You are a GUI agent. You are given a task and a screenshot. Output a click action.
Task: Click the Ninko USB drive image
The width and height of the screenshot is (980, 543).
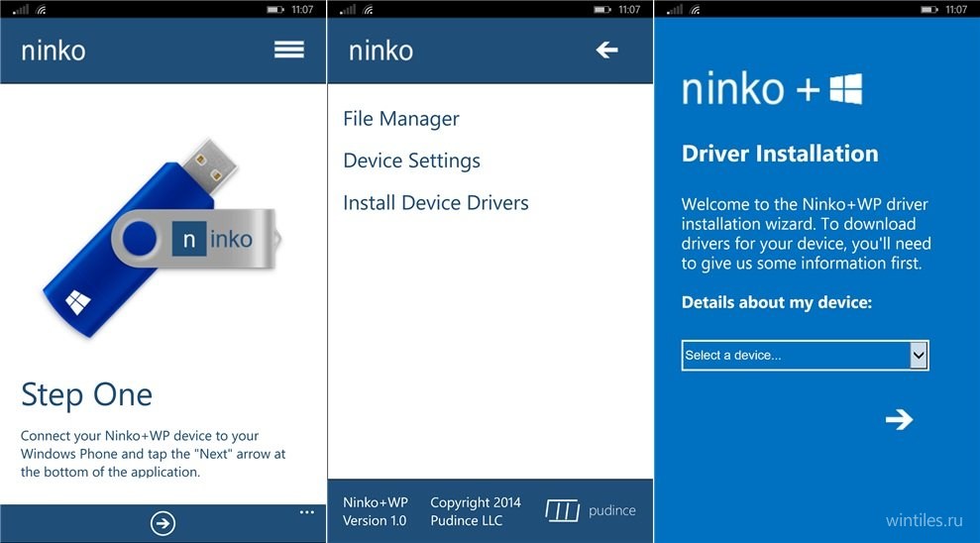click(163, 238)
